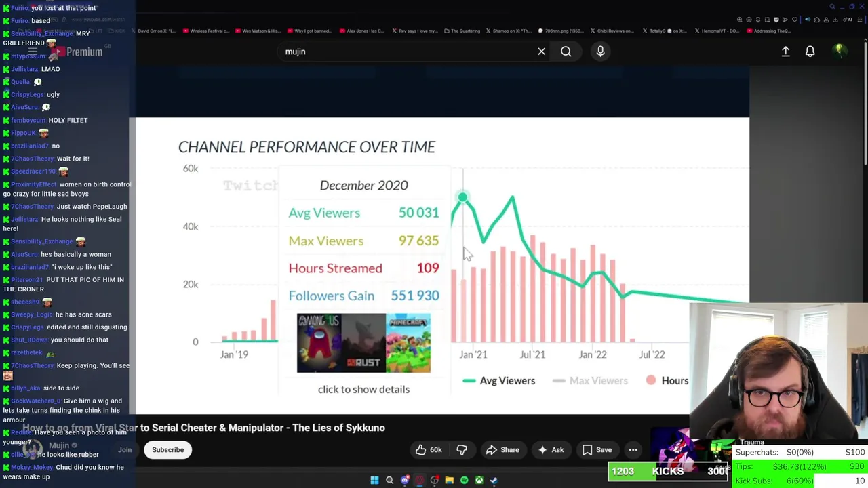Switch to the Alex Jones Has C tab
Viewport: 868px width, 488px height.
pos(363,31)
